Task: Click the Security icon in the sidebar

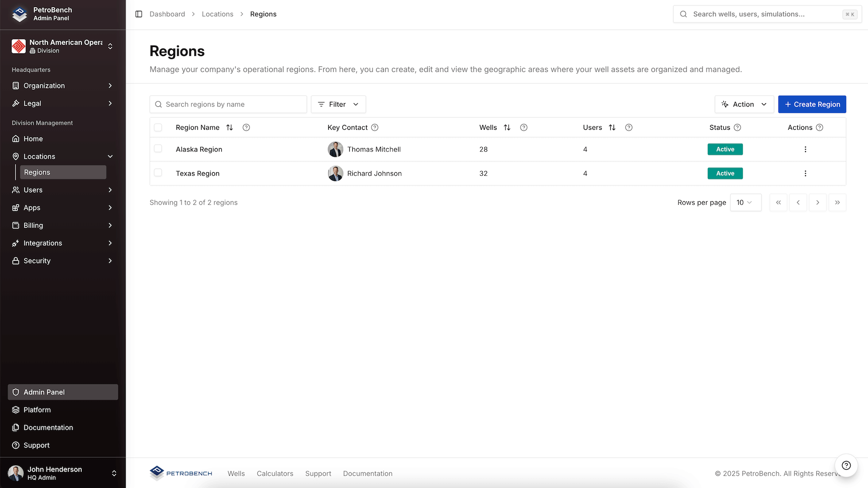Action: 16,261
